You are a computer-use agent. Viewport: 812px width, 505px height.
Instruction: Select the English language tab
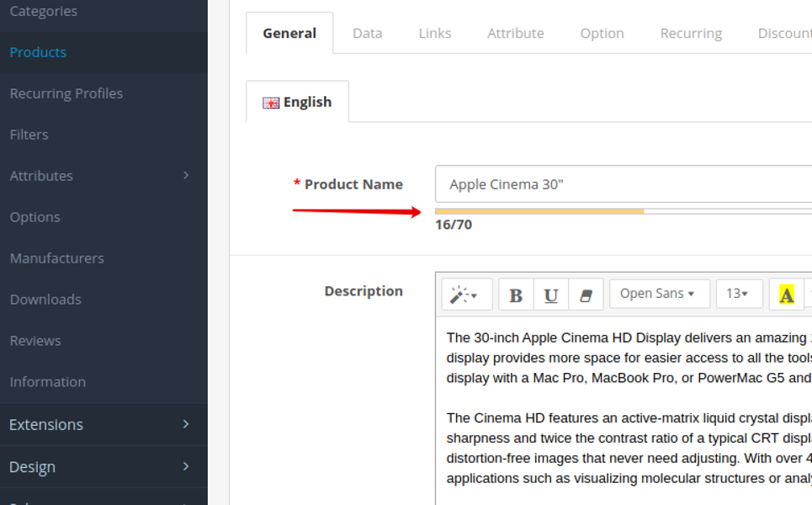pyautogui.click(x=297, y=102)
